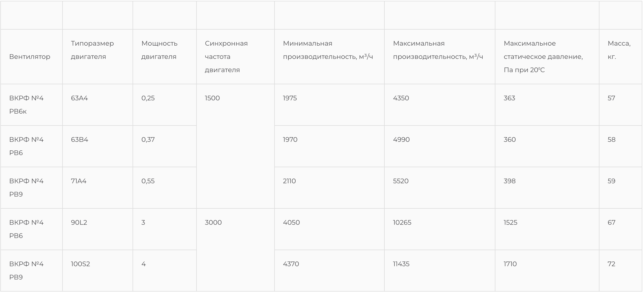
Task: Select the "ВКРФ №4 РВ6к" fan cell
Action: [26, 105]
